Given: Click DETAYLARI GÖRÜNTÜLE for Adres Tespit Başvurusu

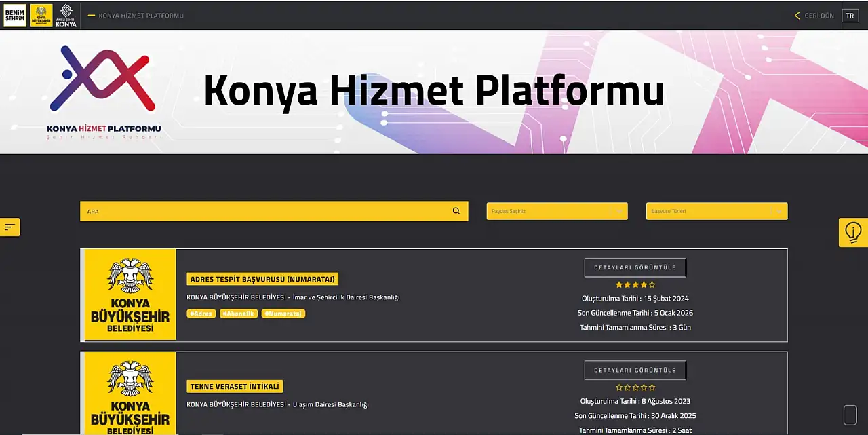Looking at the screenshot, I should 635,267.
